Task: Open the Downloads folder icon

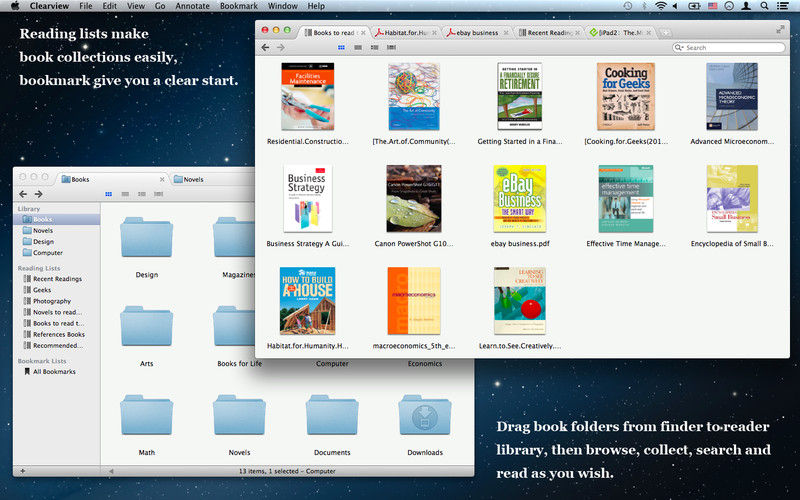Action: 425,414
